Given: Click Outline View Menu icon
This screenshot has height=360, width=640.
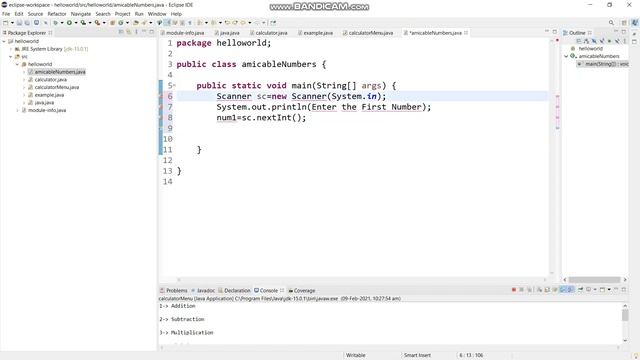Looking at the screenshot, I should pyautogui.click(x=625, y=41).
